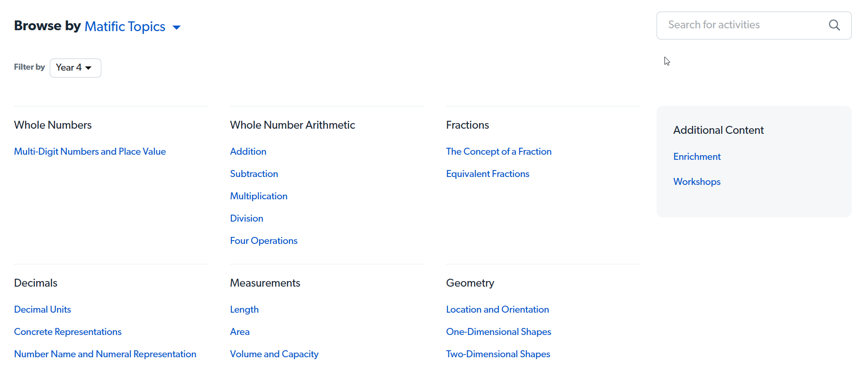
Task: Select the Multiplication topic
Action: click(258, 196)
